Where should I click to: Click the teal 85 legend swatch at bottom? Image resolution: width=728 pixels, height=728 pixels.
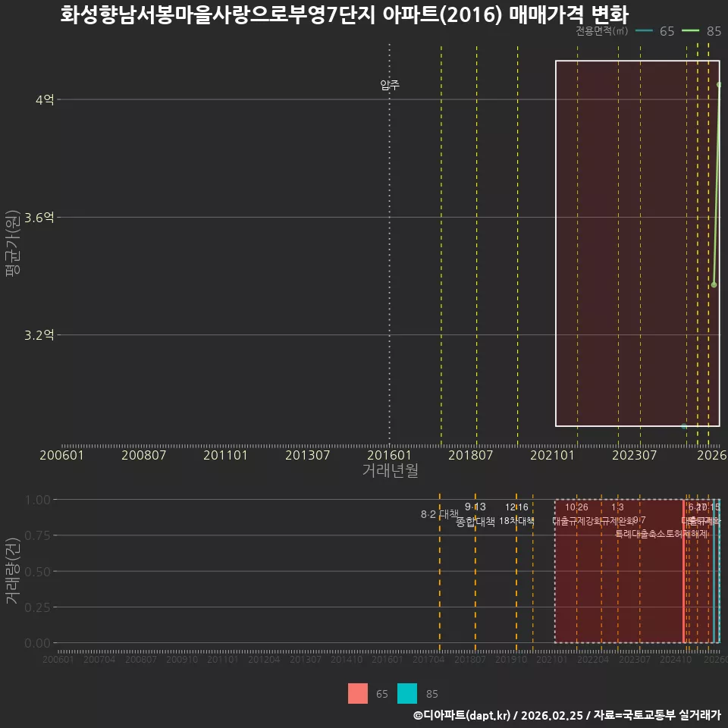tap(407, 694)
